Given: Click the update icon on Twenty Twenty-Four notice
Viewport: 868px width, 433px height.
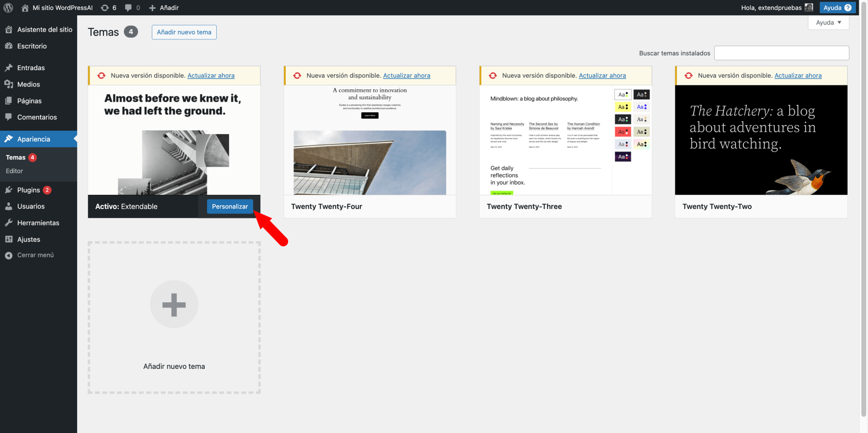Looking at the screenshot, I should [x=297, y=75].
